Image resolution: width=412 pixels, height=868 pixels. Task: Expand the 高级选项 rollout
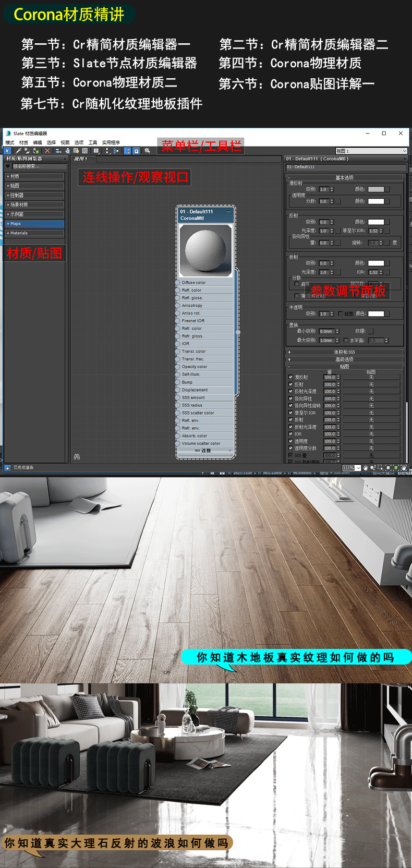[344, 359]
